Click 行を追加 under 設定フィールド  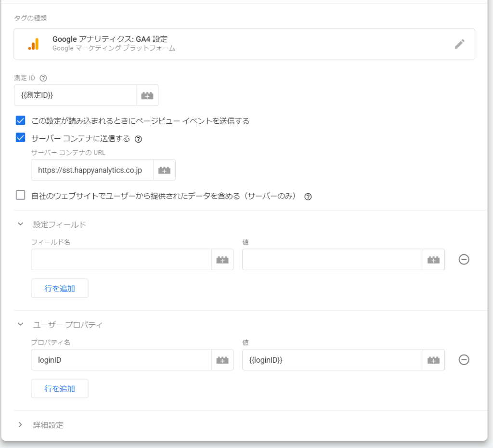(x=59, y=288)
